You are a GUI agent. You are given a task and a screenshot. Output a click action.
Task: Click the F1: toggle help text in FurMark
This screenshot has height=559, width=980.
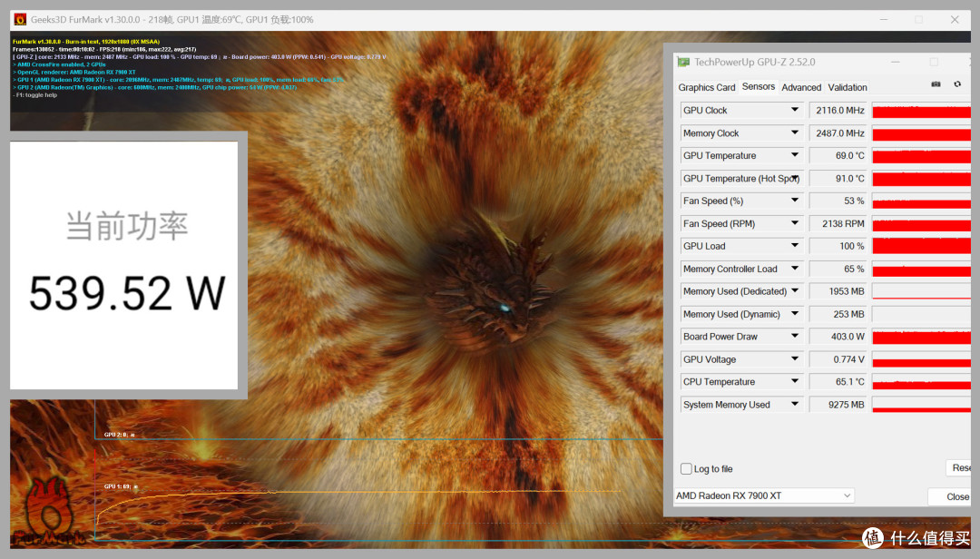click(x=36, y=95)
